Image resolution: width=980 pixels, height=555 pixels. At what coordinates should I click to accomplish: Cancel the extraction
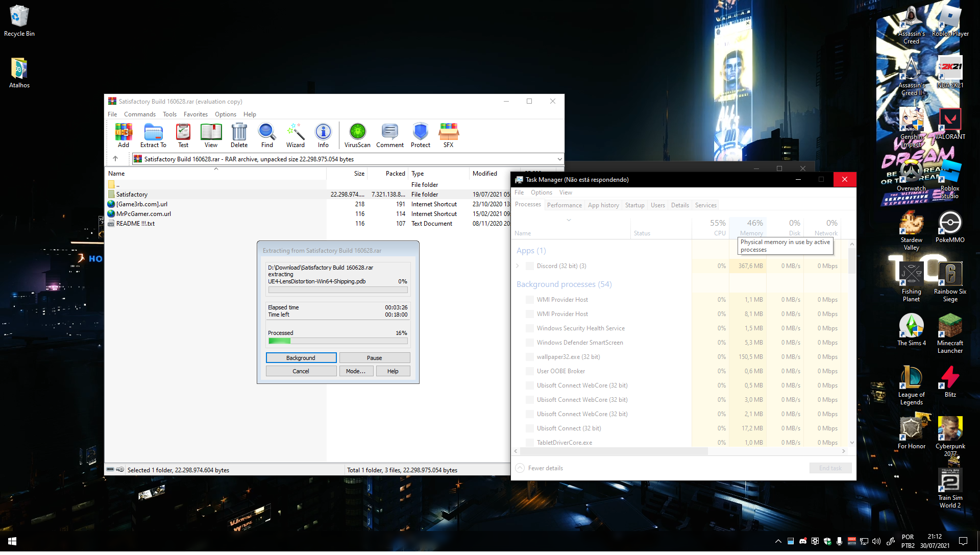coord(301,371)
